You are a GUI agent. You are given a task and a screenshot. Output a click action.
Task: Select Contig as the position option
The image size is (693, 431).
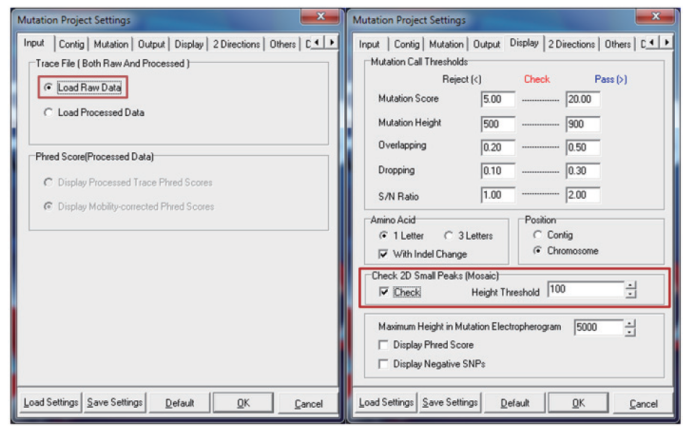536,232
